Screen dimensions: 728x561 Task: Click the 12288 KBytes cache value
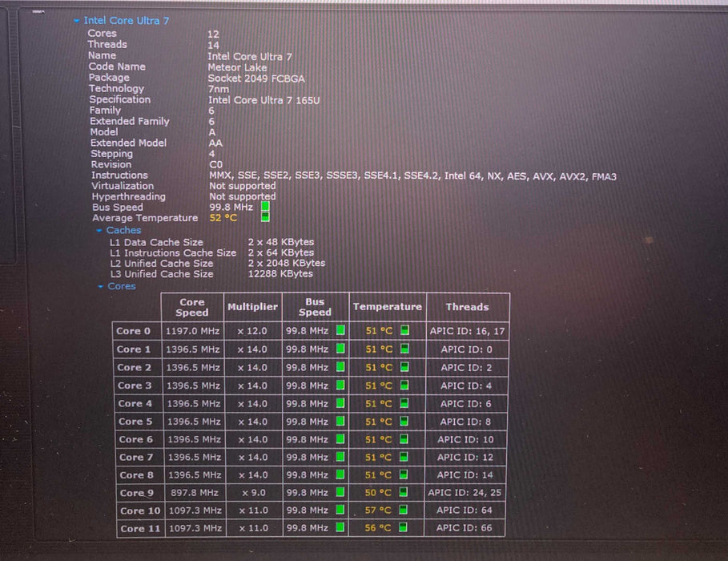pyautogui.click(x=280, y=274)
